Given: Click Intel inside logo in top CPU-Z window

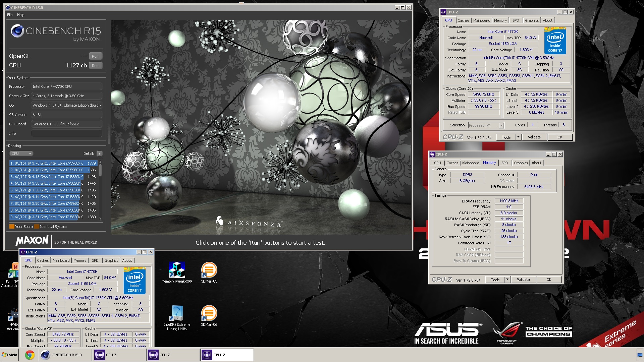Looking at the screenshot, I should [555, 41].
